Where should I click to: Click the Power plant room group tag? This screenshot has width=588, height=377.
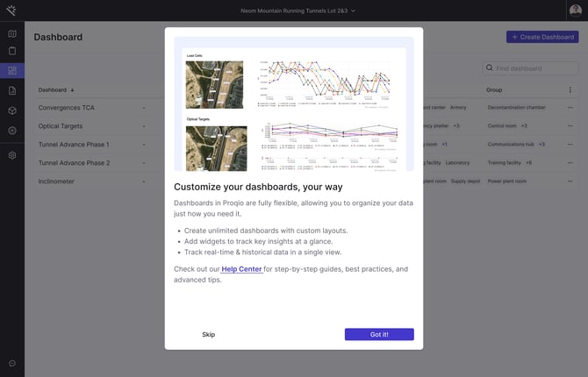[x=507, y=181]
